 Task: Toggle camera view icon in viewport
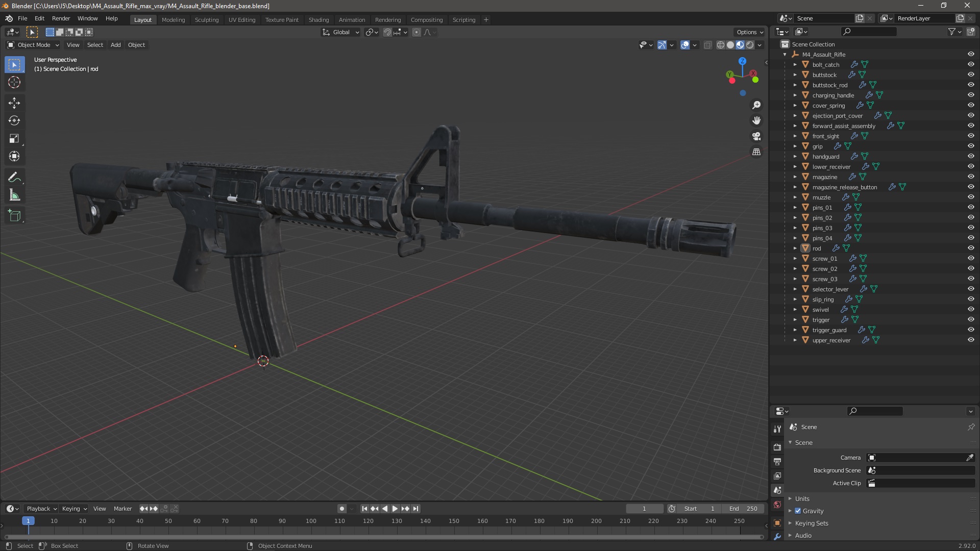point(756,136)
